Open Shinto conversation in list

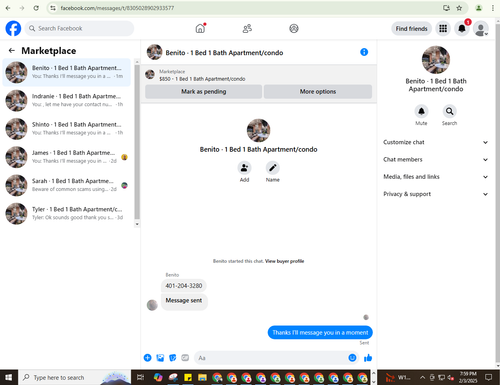coord(67,129)
